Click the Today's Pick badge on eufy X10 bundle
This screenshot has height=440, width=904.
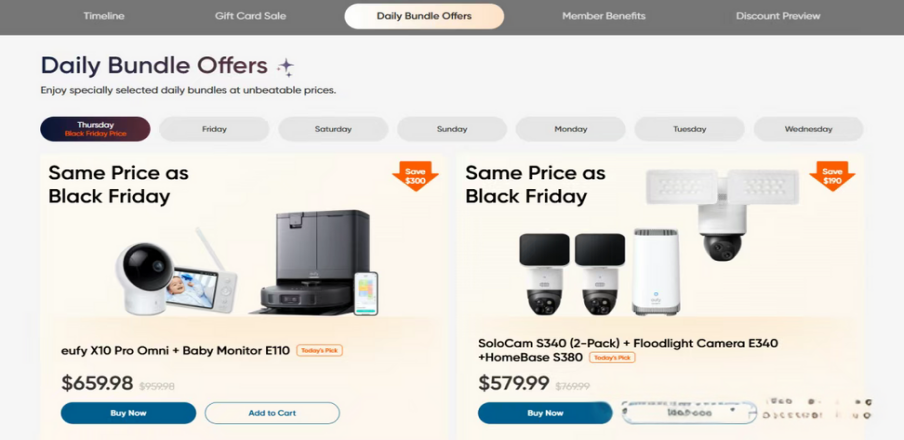(319, 351)
